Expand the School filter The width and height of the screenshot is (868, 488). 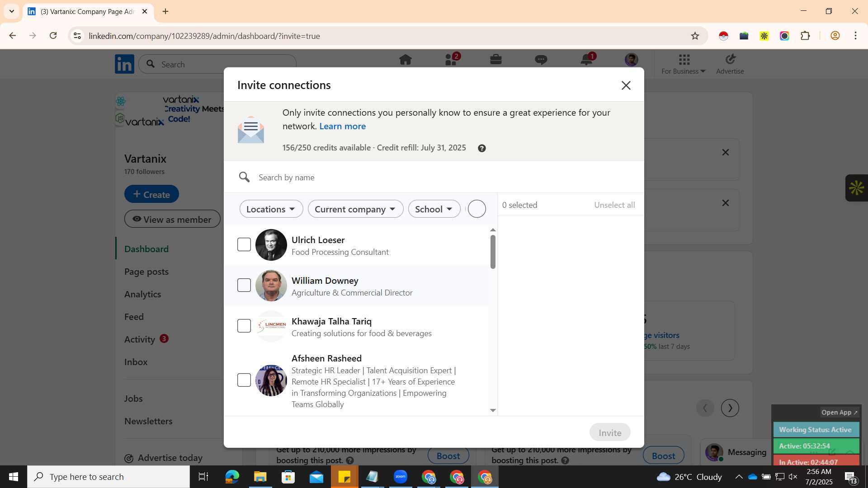(x=434, y=209)
